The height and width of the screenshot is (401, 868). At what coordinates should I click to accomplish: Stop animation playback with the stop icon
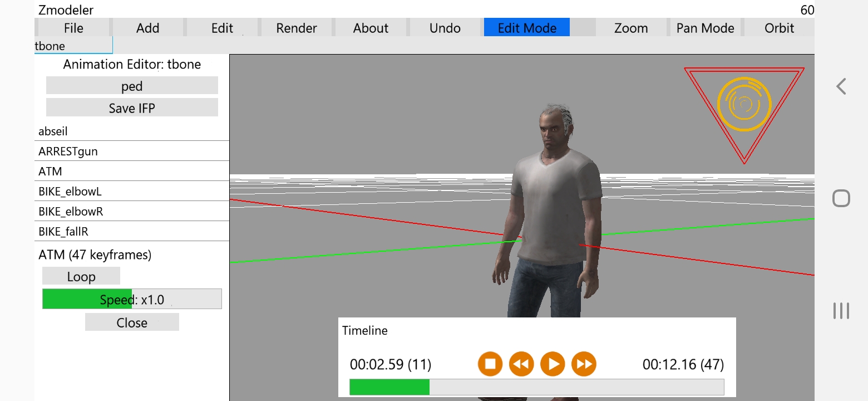(x=490, y=364)
